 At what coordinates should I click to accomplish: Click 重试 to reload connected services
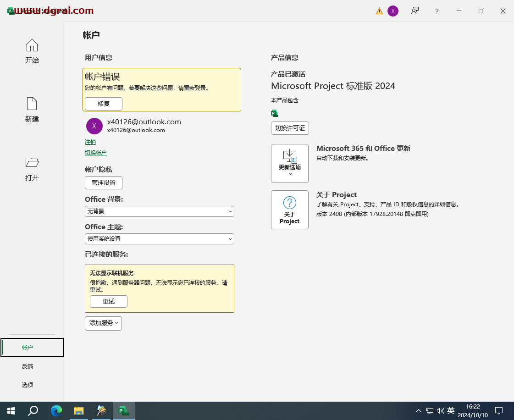click(x=108, y=301)
